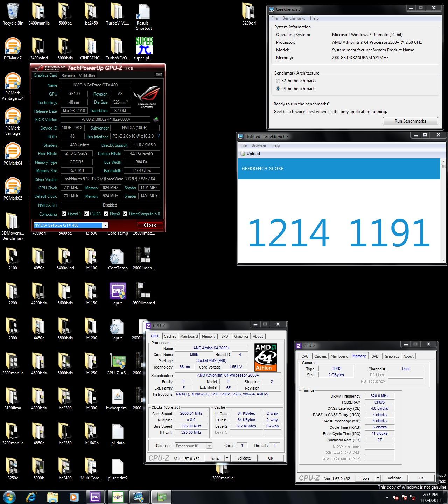The height and width of the screenshot is (504, 448).
Task: Open the pi_rec.dat2 file
Action: pos(118,469)
